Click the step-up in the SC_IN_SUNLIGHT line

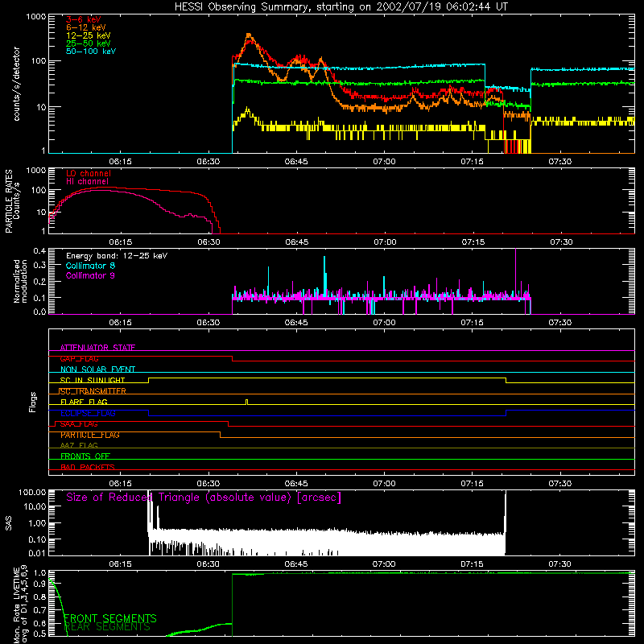pyautogui.click(x=149, y=380)
